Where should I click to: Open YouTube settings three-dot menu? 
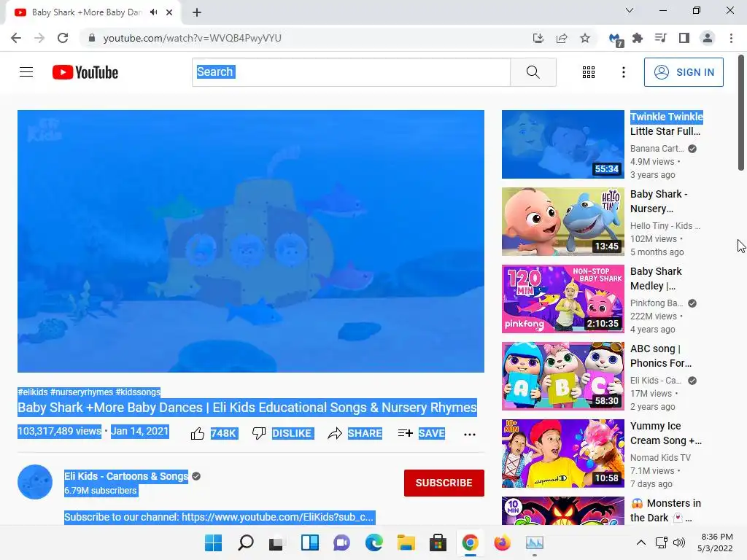click(x=623, y=72)
